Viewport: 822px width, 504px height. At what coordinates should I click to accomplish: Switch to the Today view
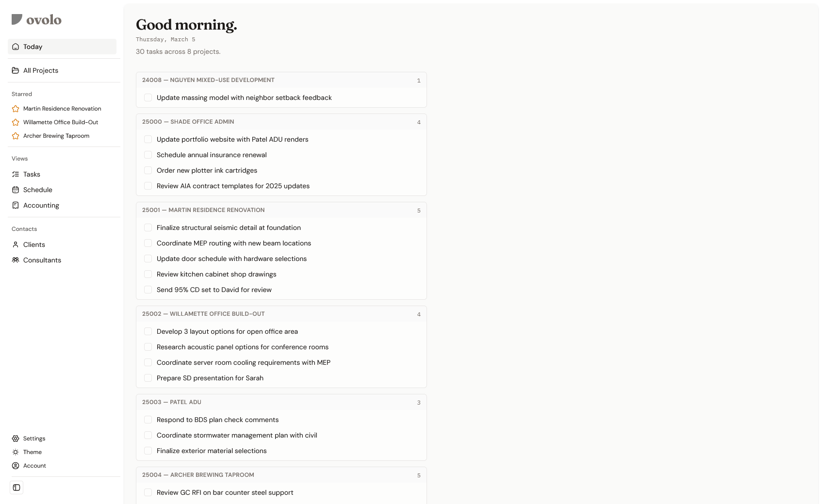(x=33, y=47)
